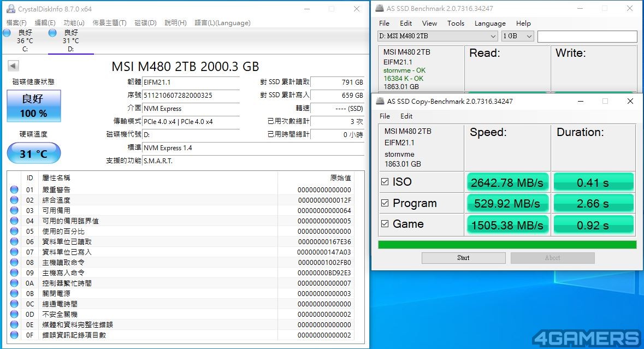Click status orb for attribute 0E row
Screen dimensions: 644x349
pyautogui.click(x=14, y=324)
